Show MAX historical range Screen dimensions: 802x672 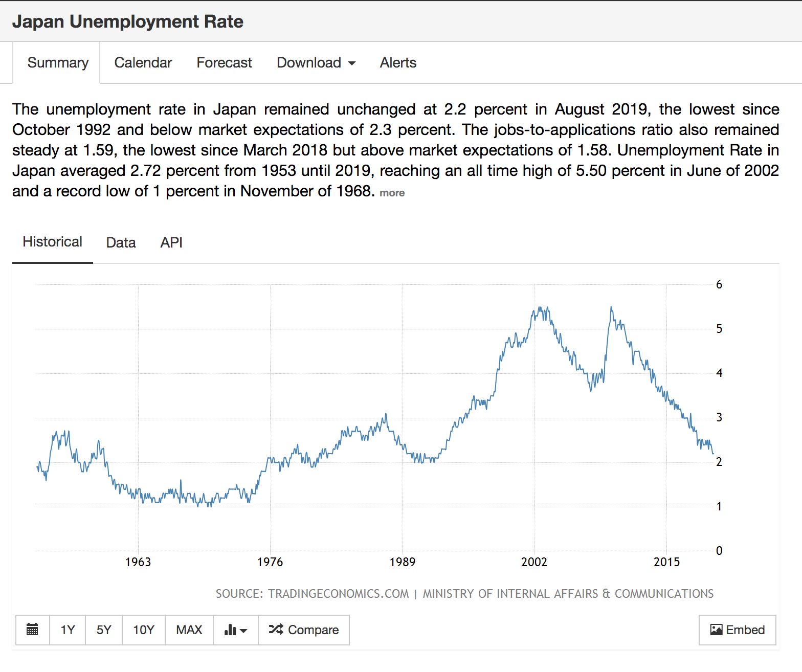[x=189, y=630]
